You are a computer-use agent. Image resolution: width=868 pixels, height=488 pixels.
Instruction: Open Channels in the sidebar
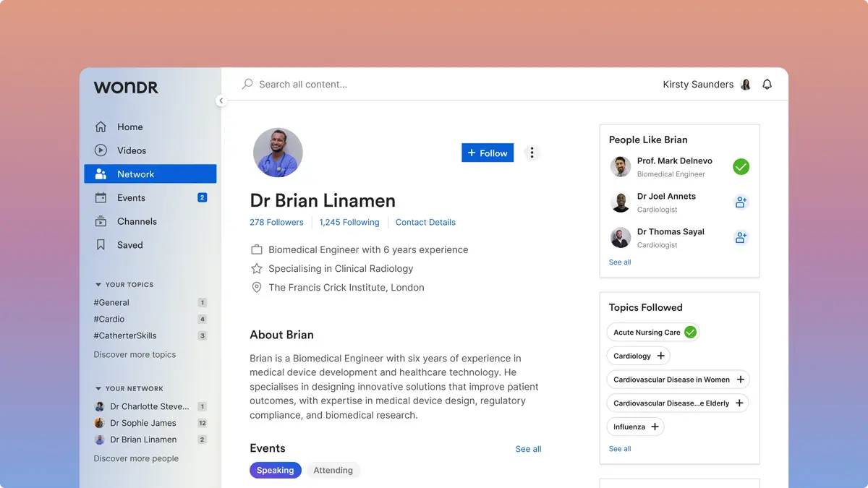coord(150,221)
